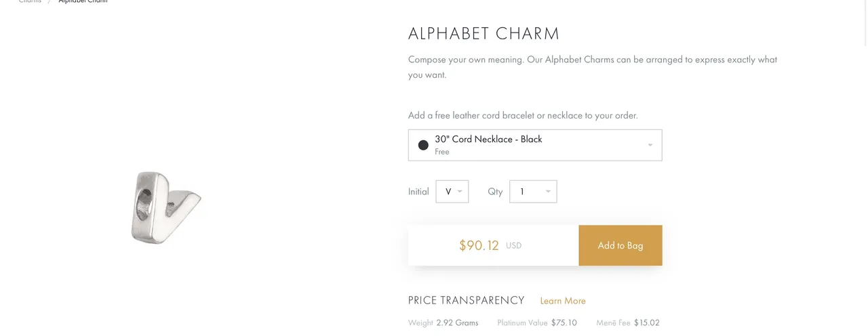Click the Alphabet Charm breadcrumb item
Image resolution: width=868 pixels, height=336 pixels.
click(x=83, y=2)
